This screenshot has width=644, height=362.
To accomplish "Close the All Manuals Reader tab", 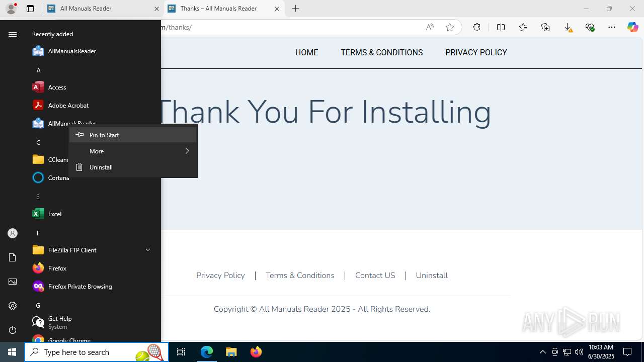I will [x=156, y=9].
